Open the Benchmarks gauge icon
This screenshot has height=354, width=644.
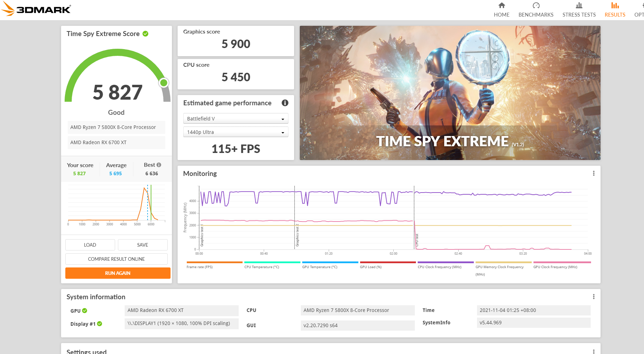536,6
